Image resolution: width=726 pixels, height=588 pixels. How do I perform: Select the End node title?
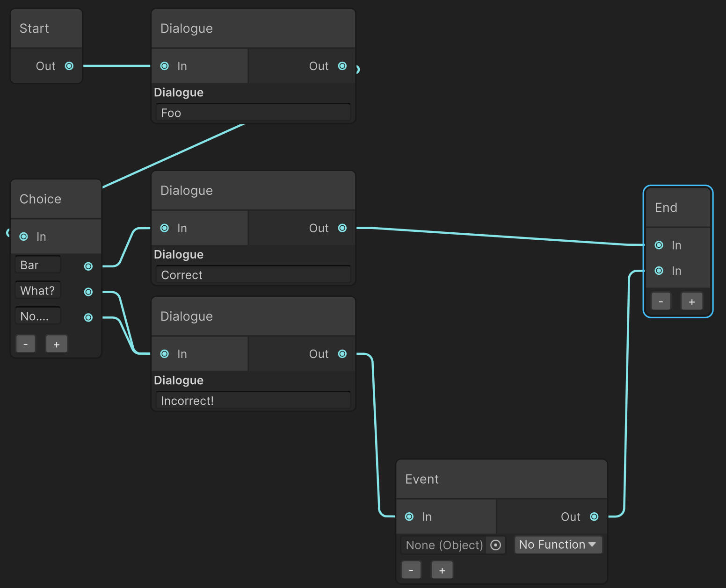coord(666,208)
